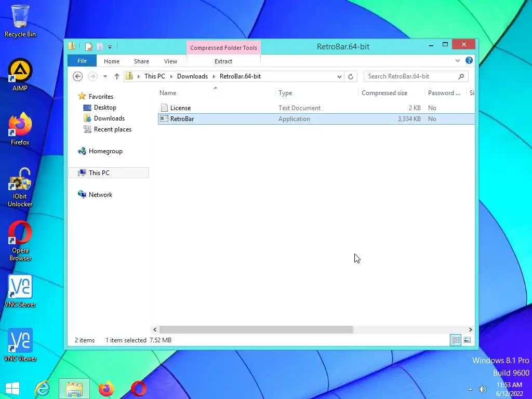Open the Extract ribbon tab
Viewport: 532px width, 399px height.
(x=223, y=61)
